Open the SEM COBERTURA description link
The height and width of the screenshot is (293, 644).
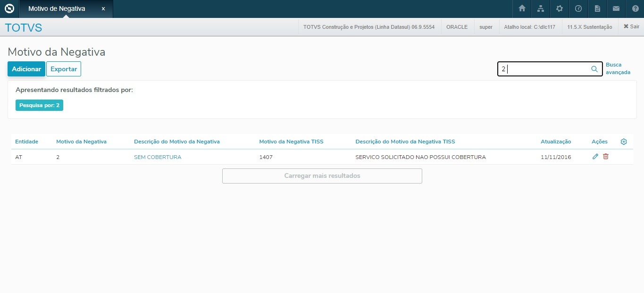[x=158, y=157]
